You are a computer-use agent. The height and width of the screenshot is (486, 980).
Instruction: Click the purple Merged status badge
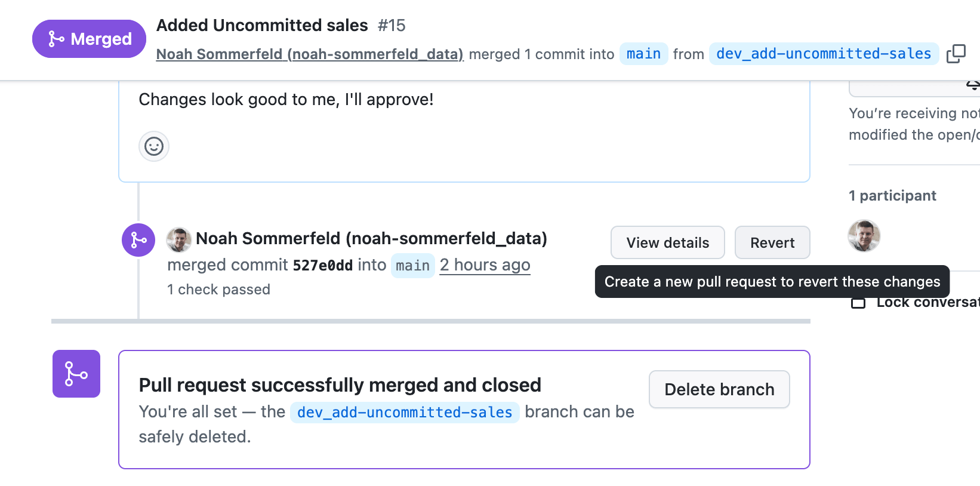(x=89, y=39)
